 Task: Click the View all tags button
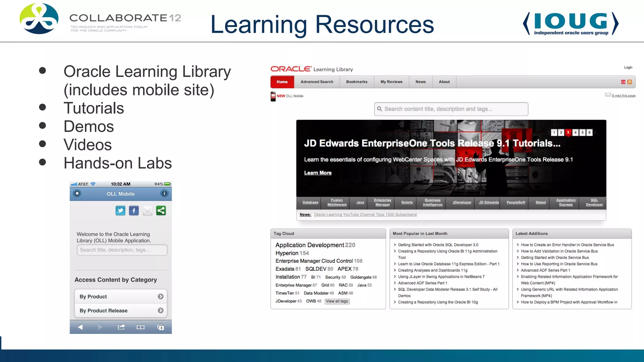pos(337,301)
